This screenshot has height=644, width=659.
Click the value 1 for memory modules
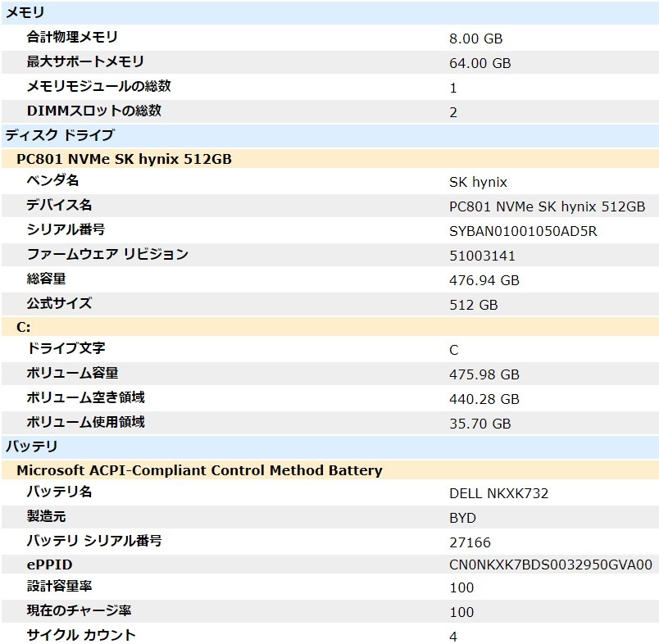453,88
